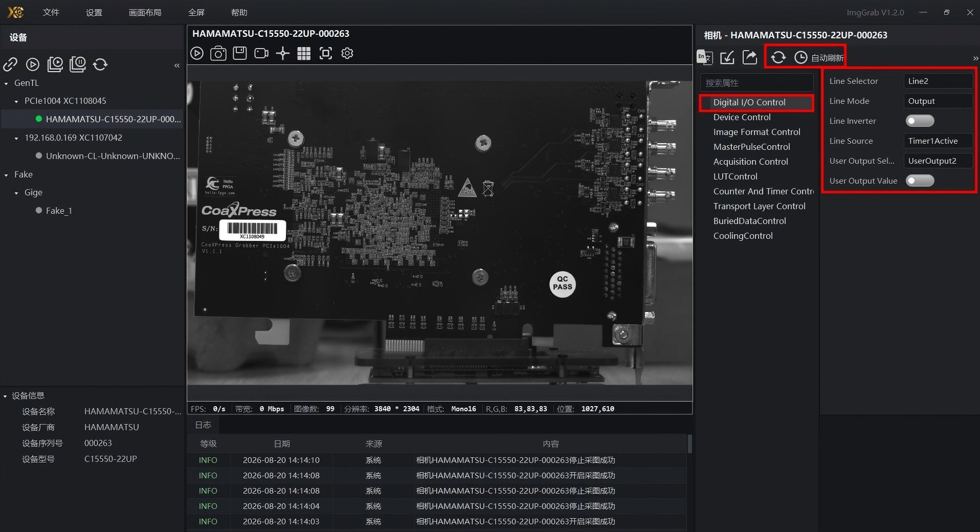Click the fit-to-window icon in the viewer toolbar
980x532 pixels.
[x=326, y=53]
